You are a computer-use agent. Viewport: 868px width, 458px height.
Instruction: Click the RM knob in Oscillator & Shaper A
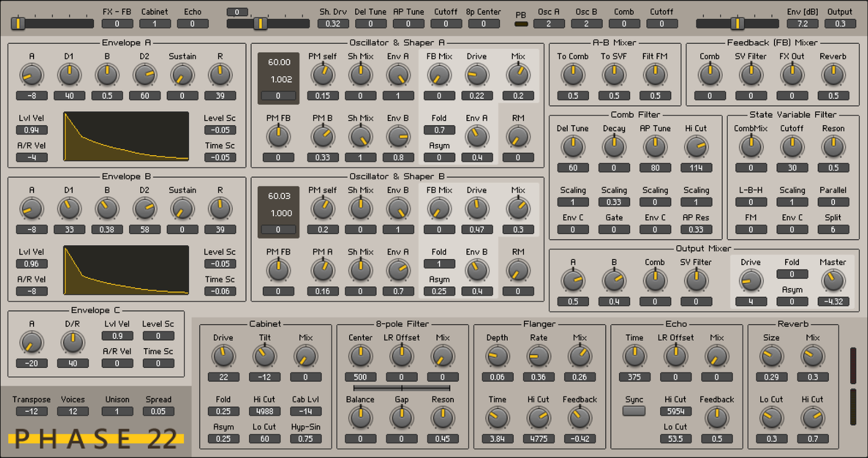coord(518,137)
